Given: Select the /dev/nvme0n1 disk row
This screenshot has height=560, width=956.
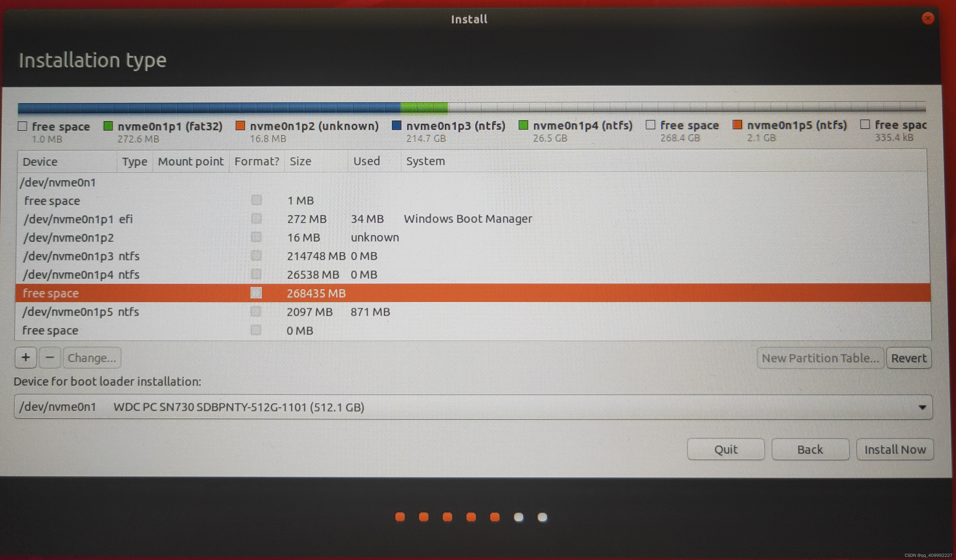Looking at the screenshot, I should pos(472,182).
